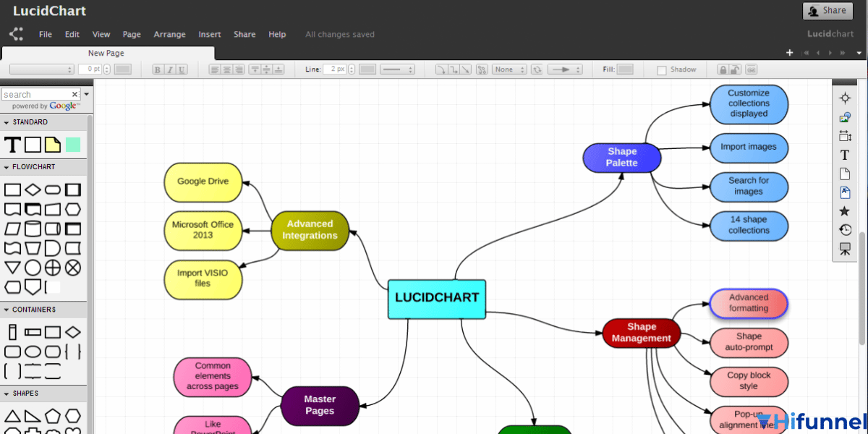This screenshot has height=434, width=868.
Task: Toggle italic text formatting
Action: point(170,69)
